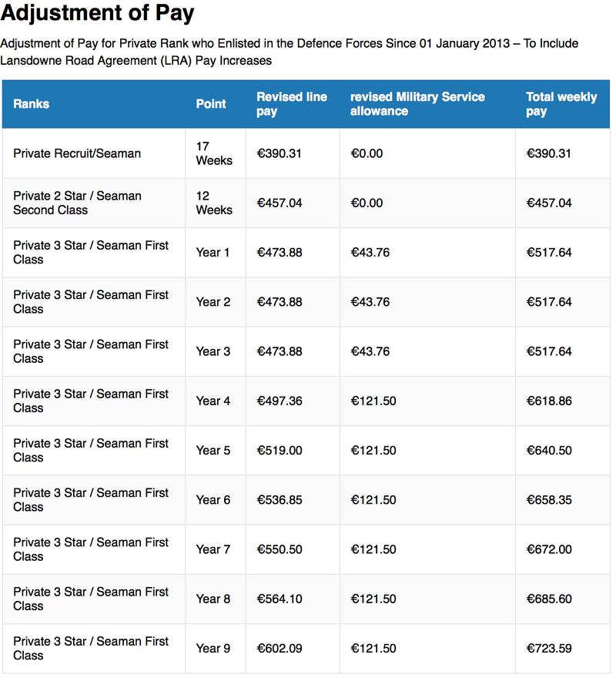Click the 'Adjustment of Pay' heading
Viewport: 616px width, 698px height.
point(98,14)
